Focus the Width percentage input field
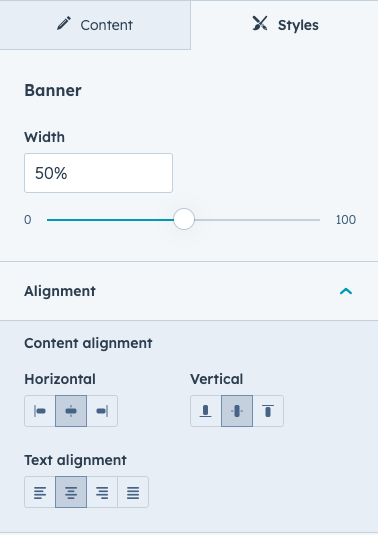378x535 pixels. [x=98, y=173]
